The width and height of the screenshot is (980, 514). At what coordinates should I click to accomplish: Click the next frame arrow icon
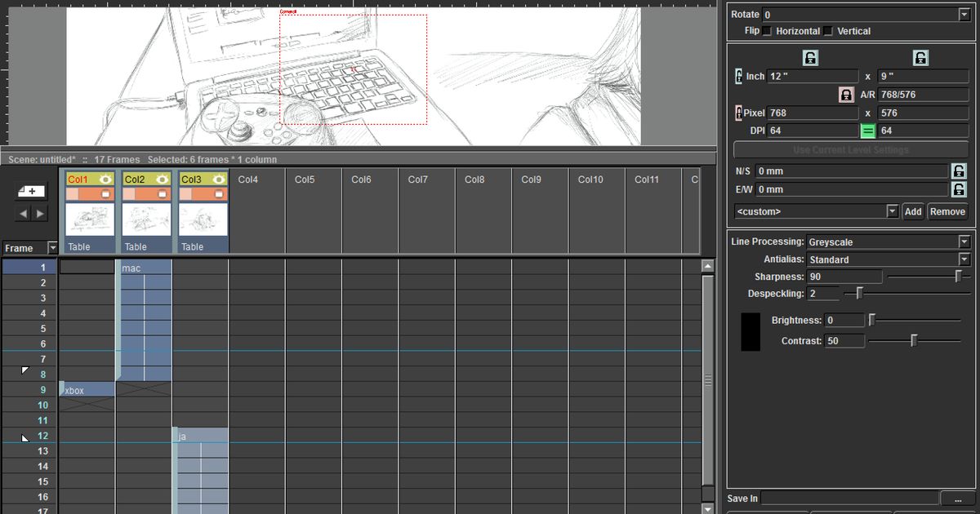click(38, 214)
